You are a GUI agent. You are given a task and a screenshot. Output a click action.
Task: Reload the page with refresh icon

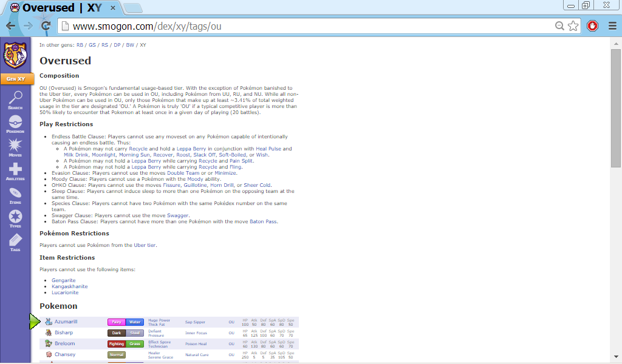pos(46,26)
